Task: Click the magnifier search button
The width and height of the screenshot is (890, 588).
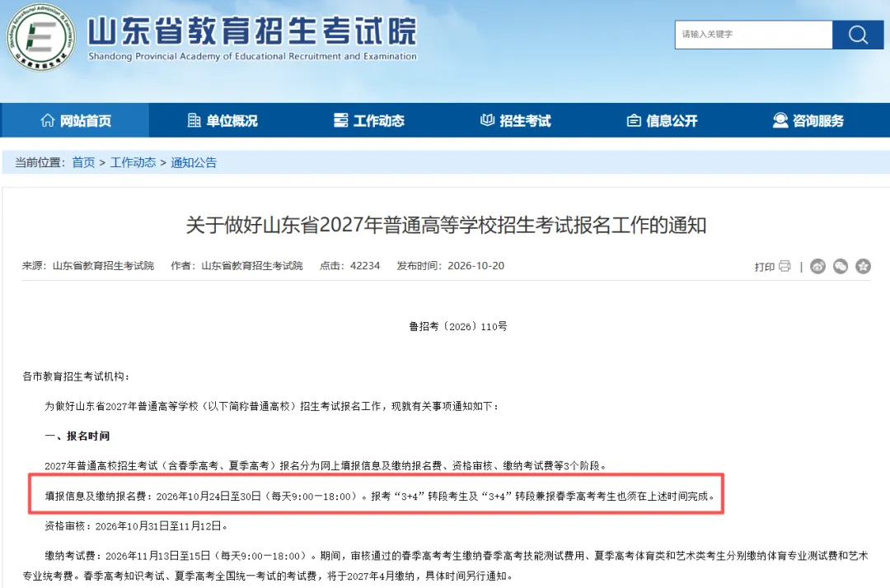Action: click(858, 35)
